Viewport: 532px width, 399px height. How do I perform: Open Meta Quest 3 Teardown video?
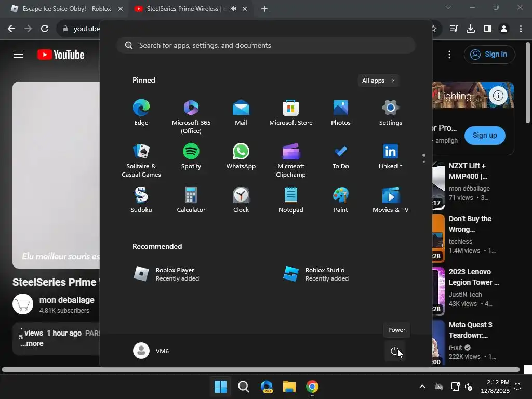(x=470, y=330)
